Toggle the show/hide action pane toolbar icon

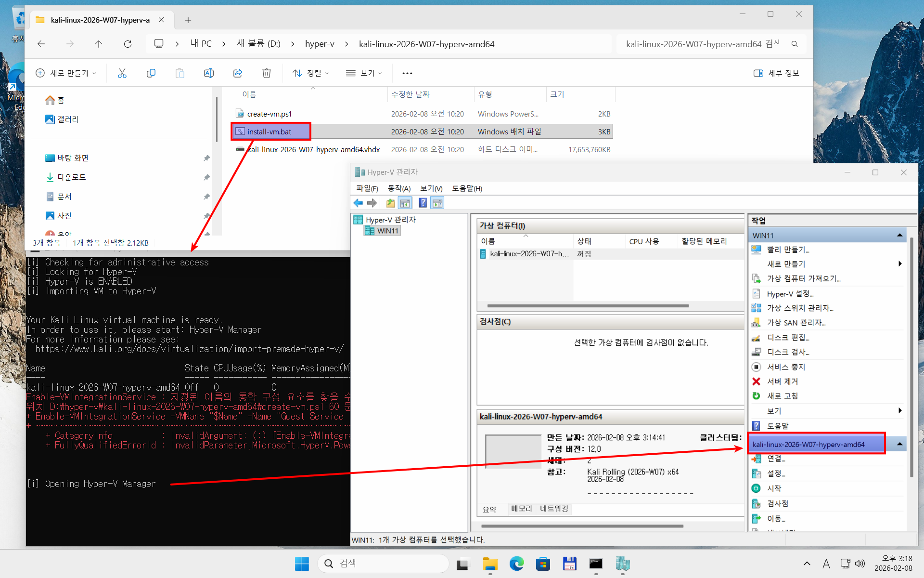[437, 203]
